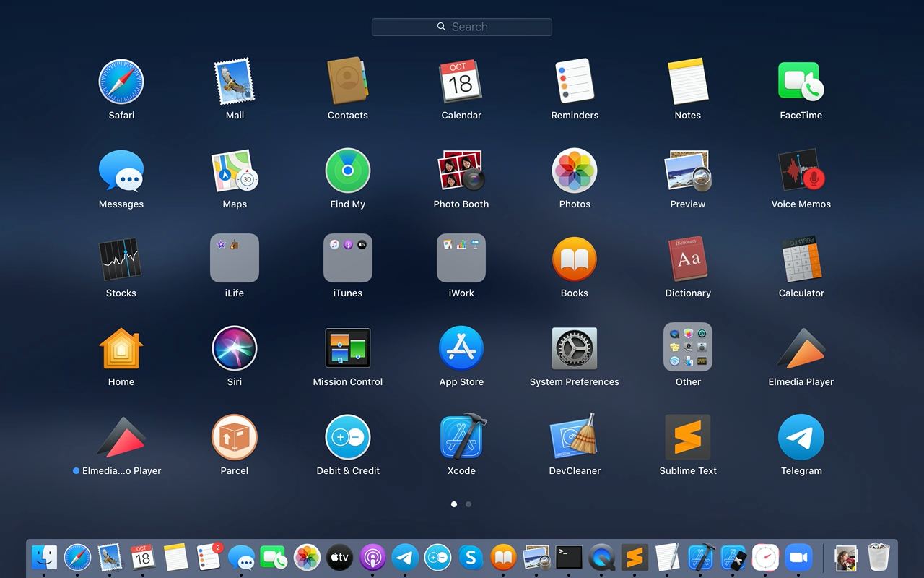Open Finder in the Dock
The width and height of the screenshot is (924, 578).
tap(44, 557)
